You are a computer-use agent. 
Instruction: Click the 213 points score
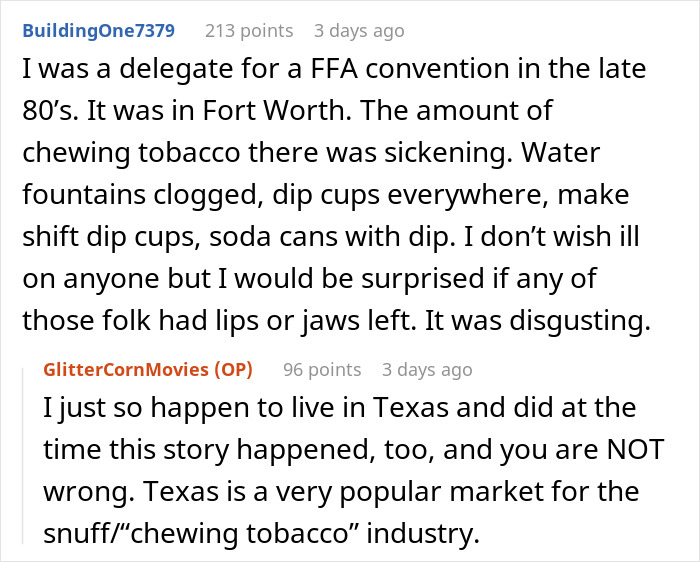249,30
